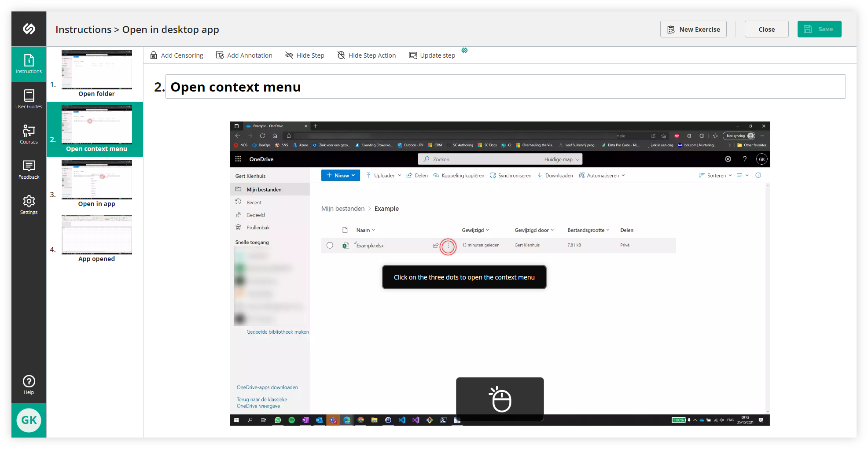Select the Add Annotation tool
The image size is (868, 449).
(244, 55)
